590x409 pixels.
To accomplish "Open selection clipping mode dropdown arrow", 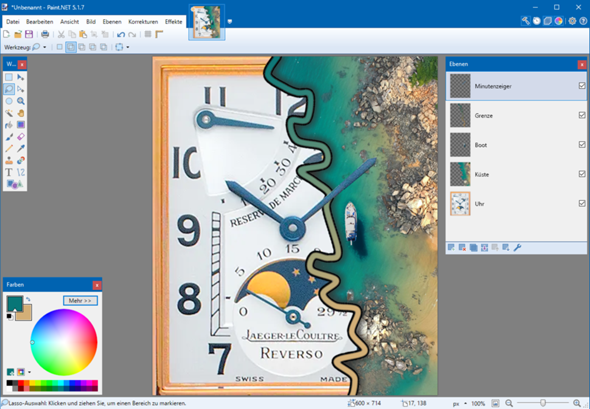I will tap(128, 47).
